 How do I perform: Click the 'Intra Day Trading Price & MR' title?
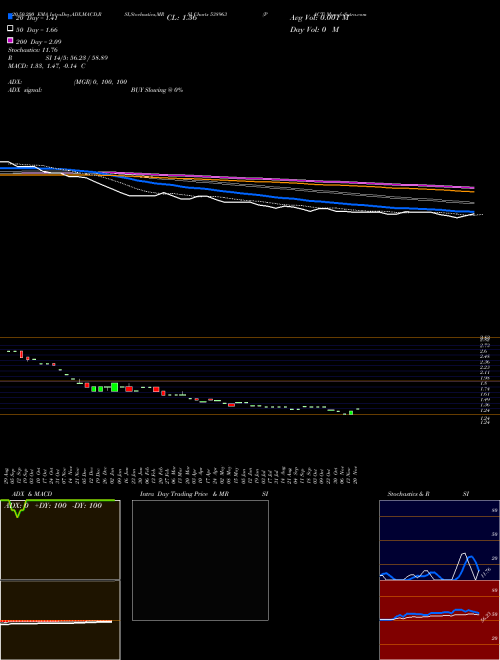(x=184, y=494)
